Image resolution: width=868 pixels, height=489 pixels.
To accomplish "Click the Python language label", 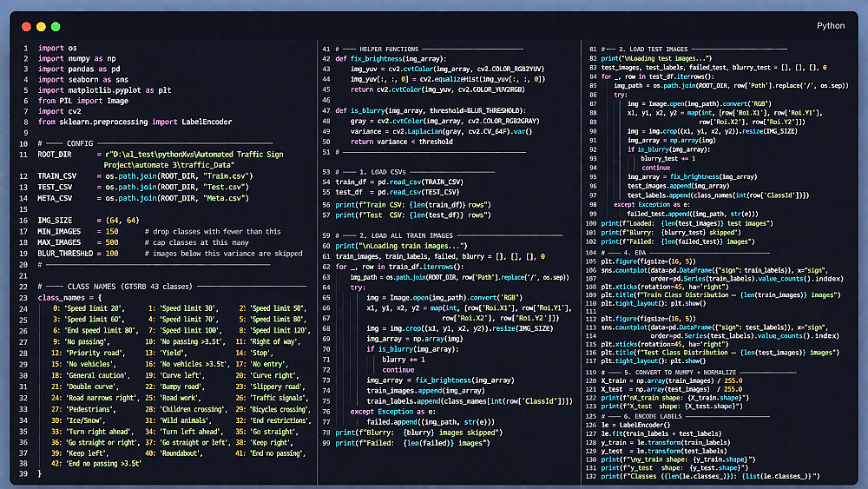I will click(830, 26).
